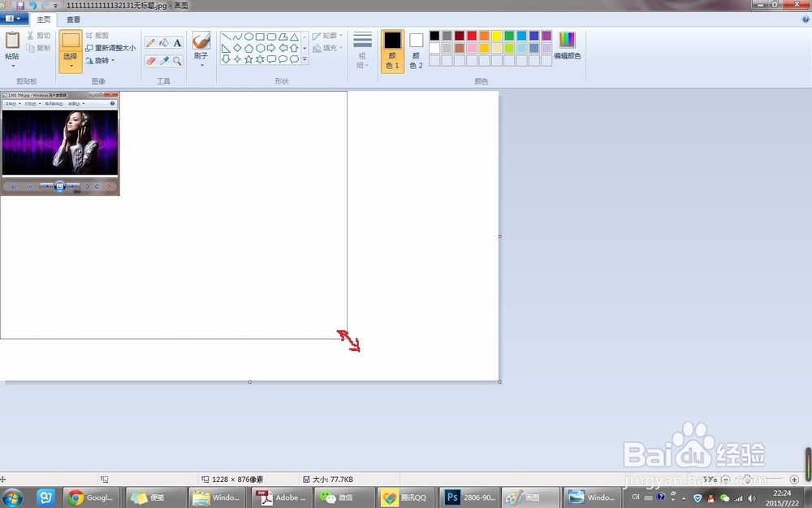The width and height of the screenshot is (812, 508).
Task: Choose the cloud callout shape
Action: tap(294, 59)
